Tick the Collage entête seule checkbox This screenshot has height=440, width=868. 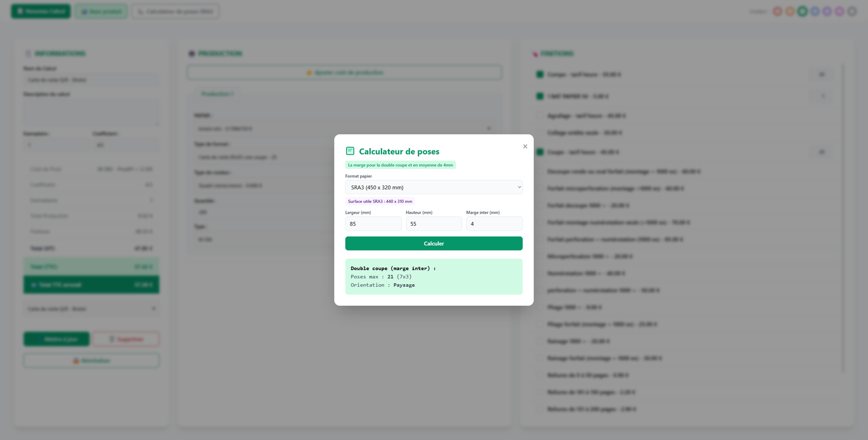(x=540, y=132)
